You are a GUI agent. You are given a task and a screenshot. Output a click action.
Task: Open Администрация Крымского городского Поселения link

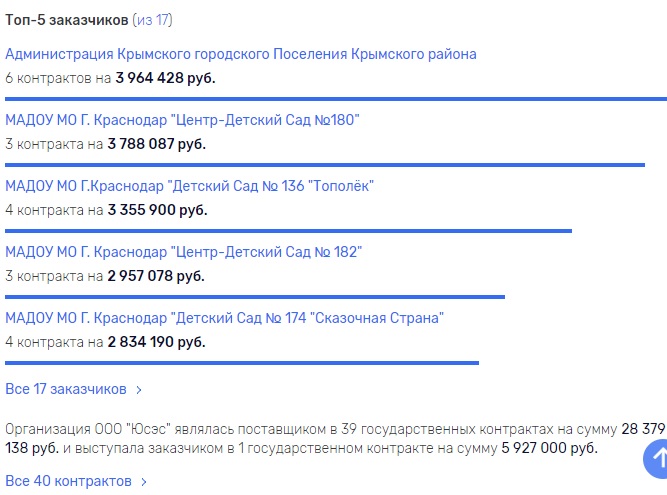coord(241,54)
